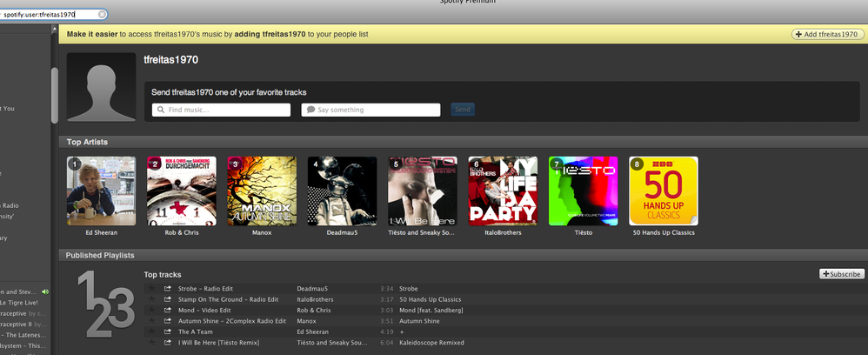Select the track title Autumn Shine - 2Complex Radio Edit

(x=232, y=321)
